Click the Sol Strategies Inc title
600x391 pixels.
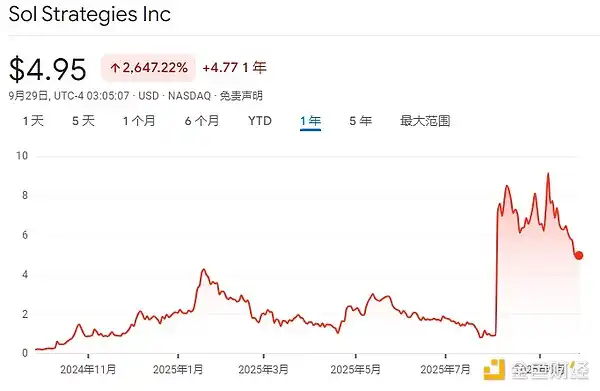(x=90, y=15)
